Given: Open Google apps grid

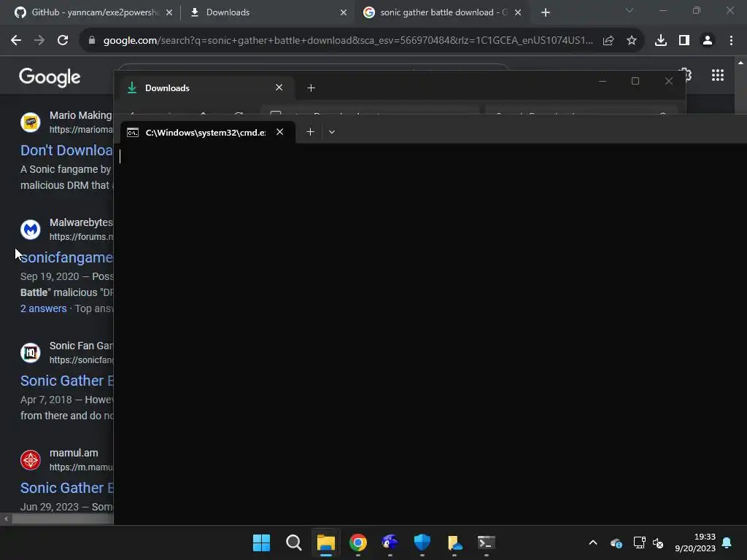Looking at the screenshot, I should pos(718,75).
